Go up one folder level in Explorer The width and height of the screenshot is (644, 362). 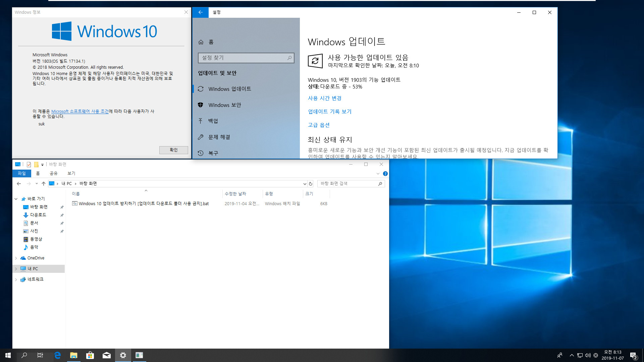click(44, 184)
